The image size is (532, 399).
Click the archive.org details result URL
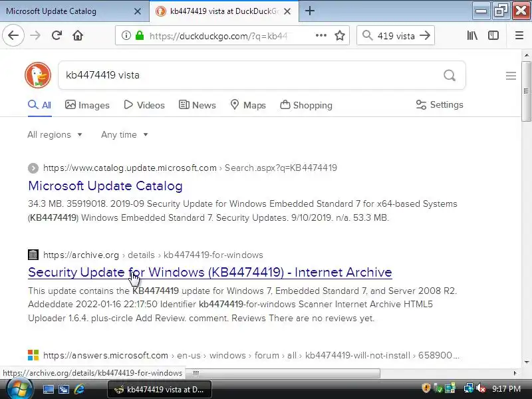pos(153,255)
